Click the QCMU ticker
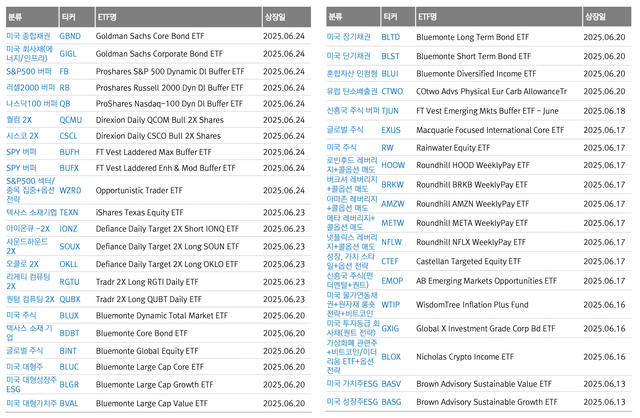Screen dimensions: 640x418 71,120
